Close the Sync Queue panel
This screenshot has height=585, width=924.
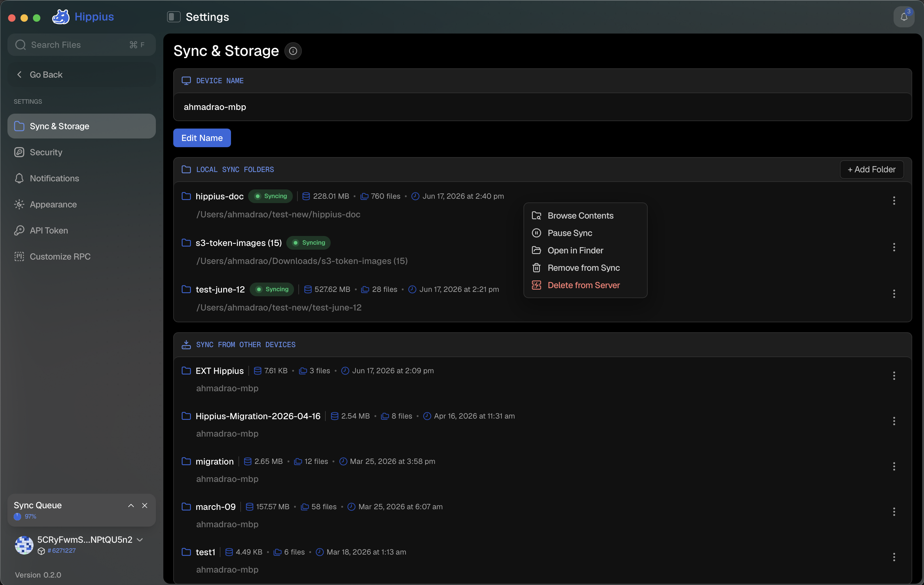click(x=145, y=506)
